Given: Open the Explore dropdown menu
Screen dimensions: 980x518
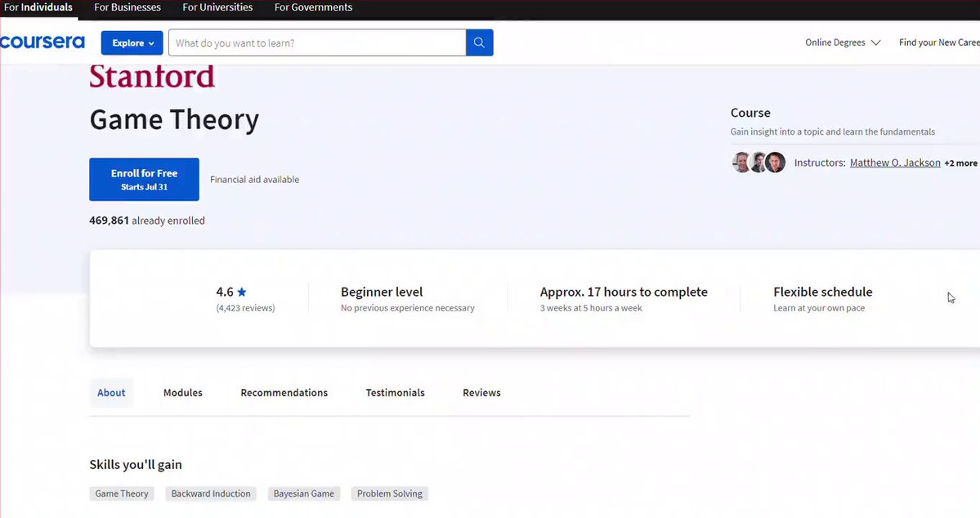Looking at the screenshot, I should (132, 43).
